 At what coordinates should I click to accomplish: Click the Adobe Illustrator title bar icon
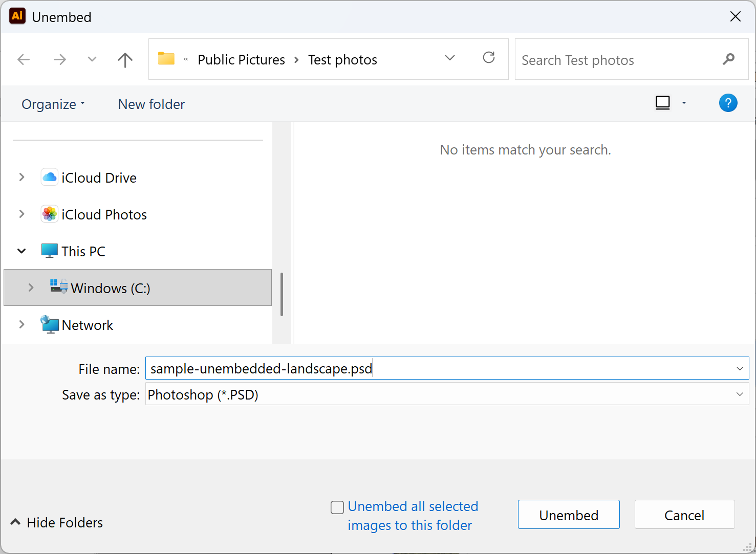pos(17,16)
